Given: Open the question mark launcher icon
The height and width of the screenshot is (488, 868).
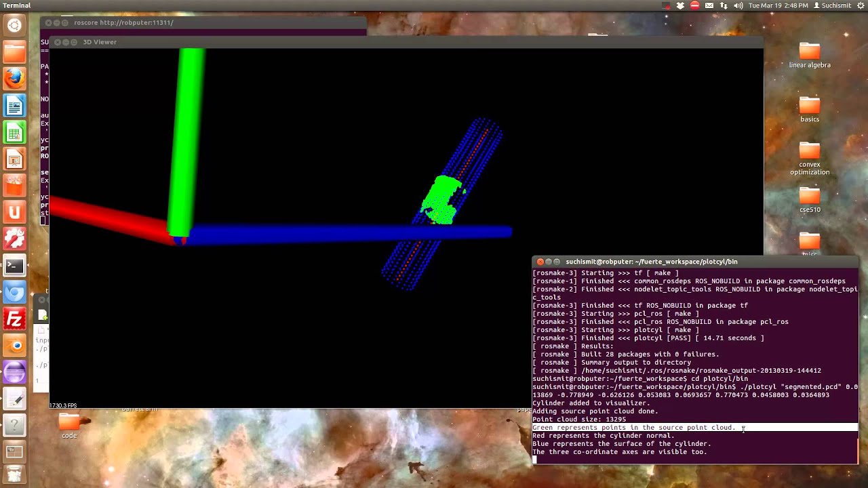Looking at the screenshot, I should 14,426.
